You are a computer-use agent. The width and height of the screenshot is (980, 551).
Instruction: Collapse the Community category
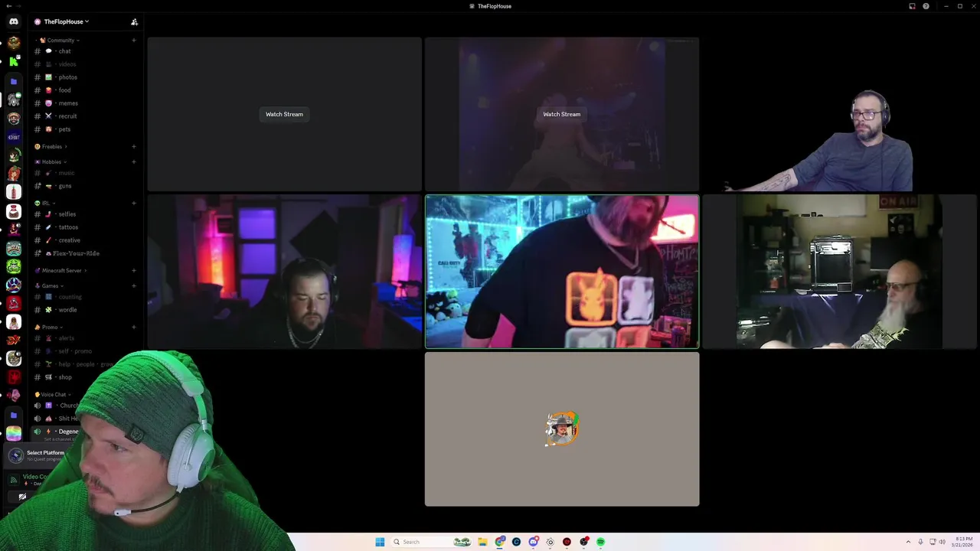(x=60, y=40)
